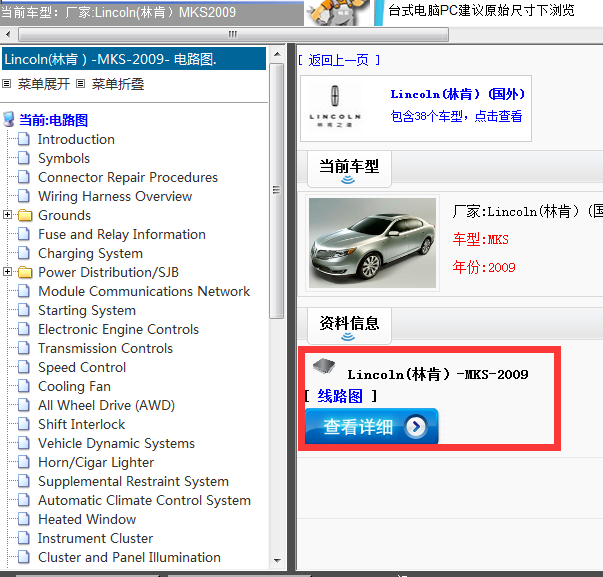Click the Lincoln-MKS-2009 电路图 header
This screenshot has height=577, width=603.
tap(134, 59)
